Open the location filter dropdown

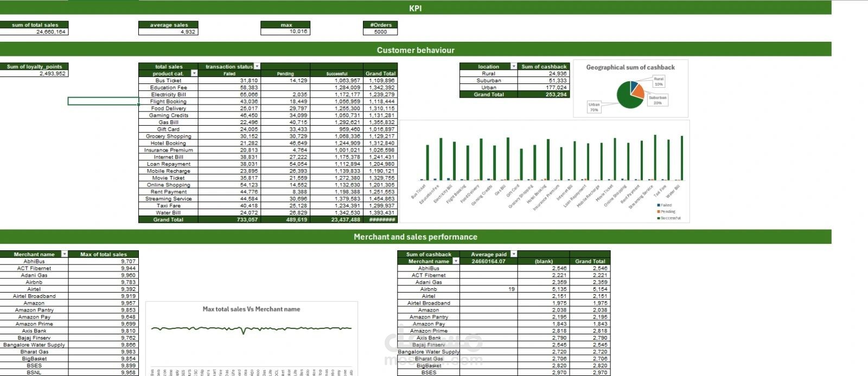pos(514,67)
